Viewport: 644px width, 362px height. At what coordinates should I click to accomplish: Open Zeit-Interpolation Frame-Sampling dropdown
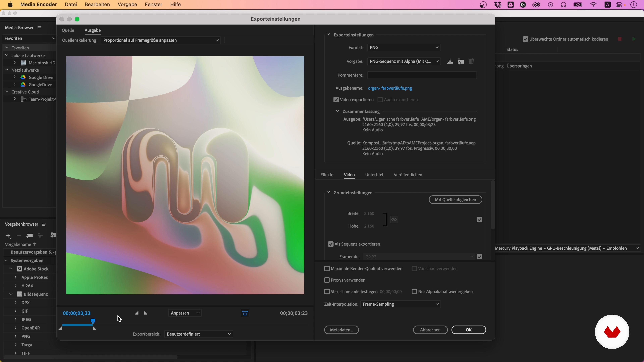pos(400,304)
